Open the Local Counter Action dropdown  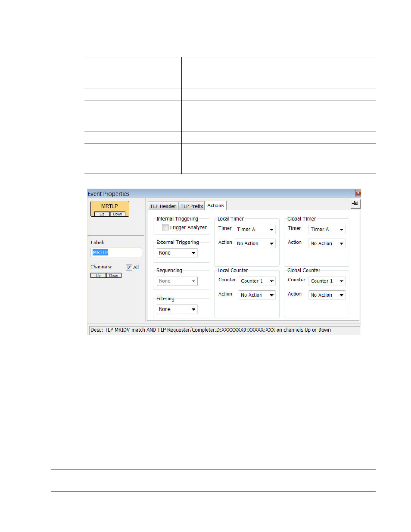257,295
